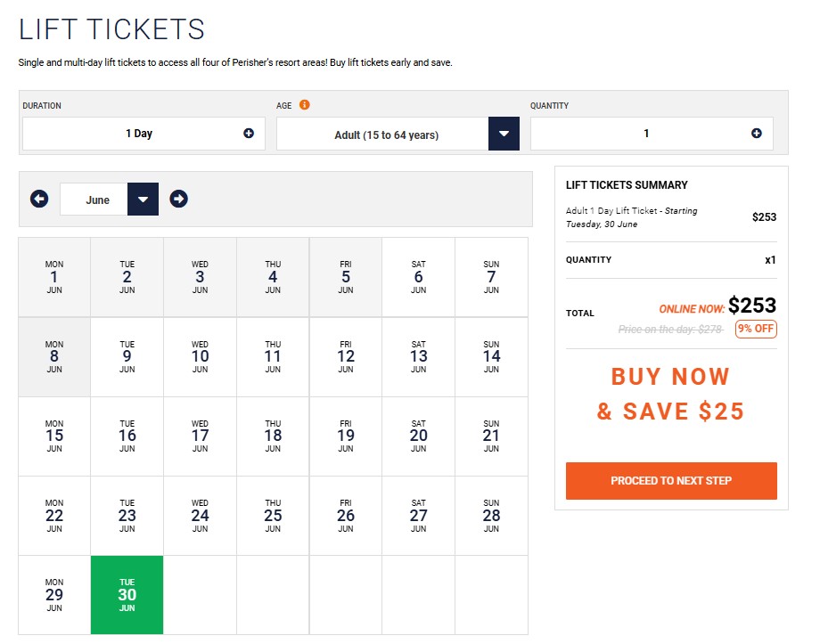This screenshot has height=644, width=820.
Task: Select Sunday 28 June
Action: (491, 516)
